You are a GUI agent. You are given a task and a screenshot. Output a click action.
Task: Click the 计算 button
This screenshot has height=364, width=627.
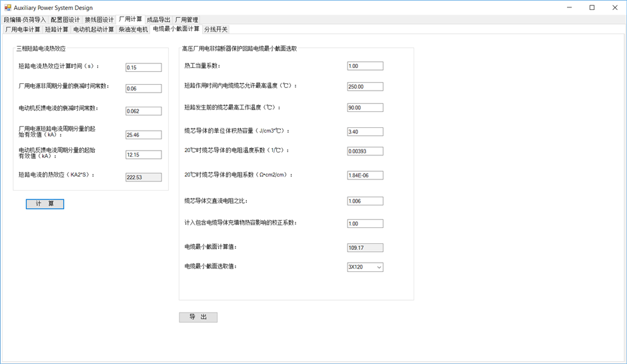click(x=45, y=204)
